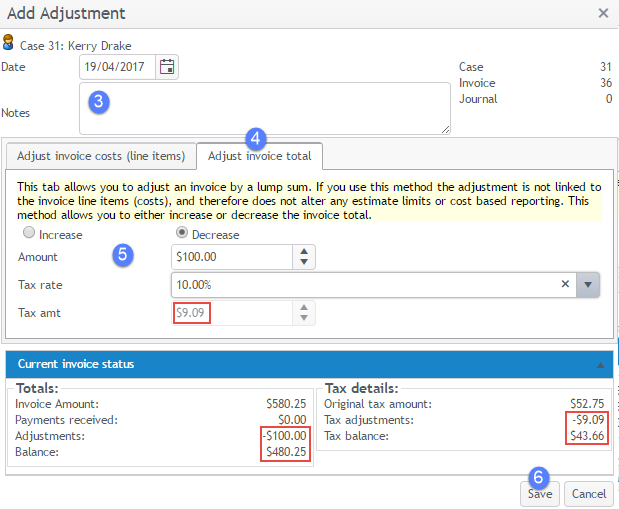
Task: Close the Add Adjustment dialog with X
Action: (603, 13)
